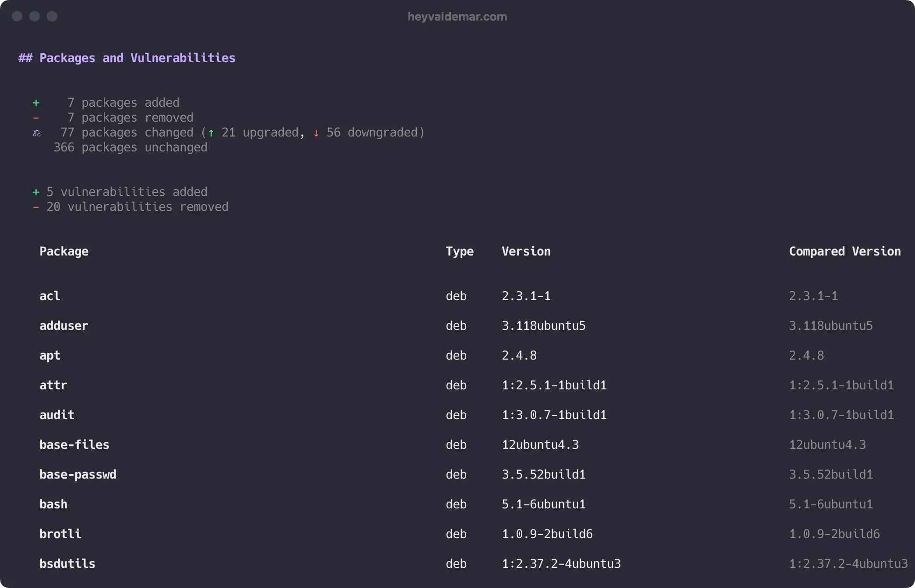Click apt version '2.4.8' in Version column
This screenshot has width=915, height=588.
click(x=519, y=356)
